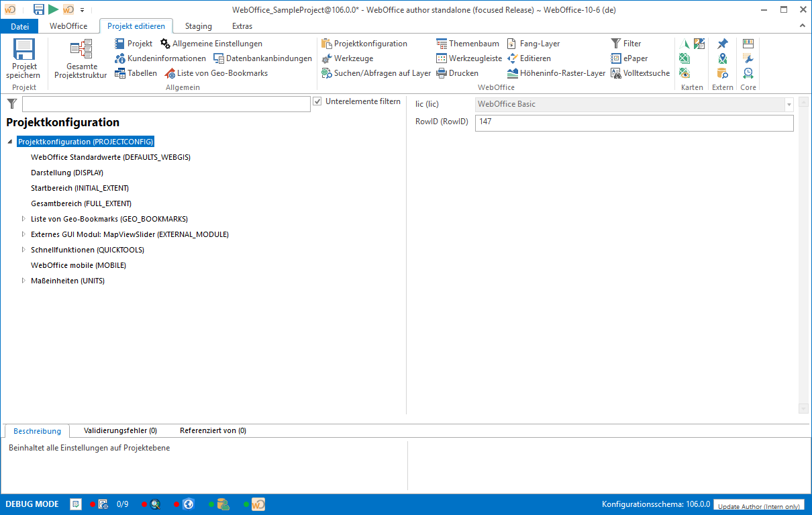The image size is (812, 515).
Task: Click the clock icon in Core group
Action: [748, 73]
